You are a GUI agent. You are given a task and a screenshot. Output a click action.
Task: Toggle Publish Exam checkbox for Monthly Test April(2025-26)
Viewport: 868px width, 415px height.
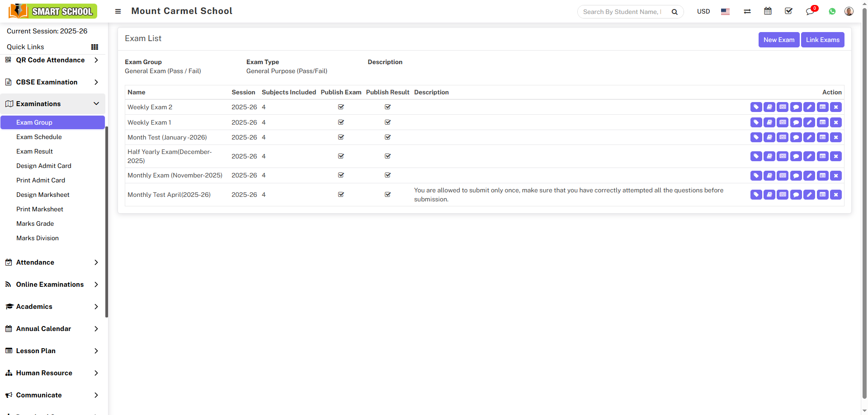tap(341, 195)
